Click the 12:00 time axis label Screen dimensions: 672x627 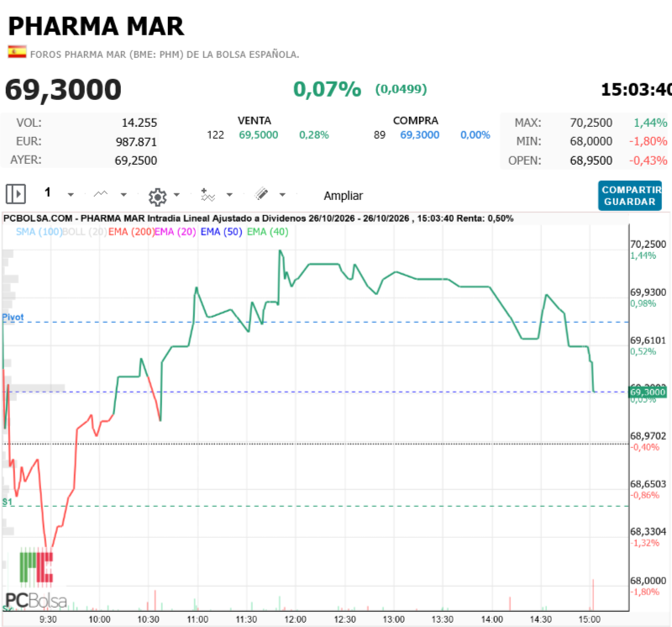pyautogui.click(x=296, y=619)
